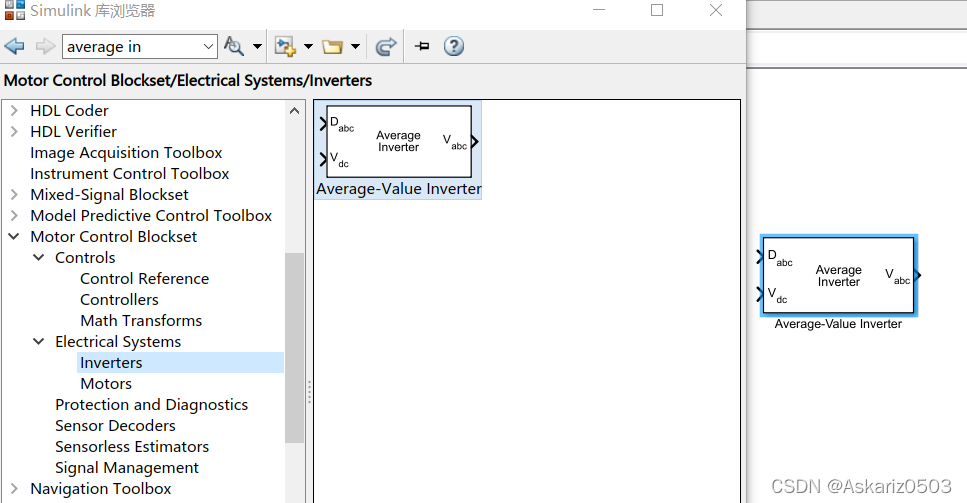Click the forward navigation arrow
This screenshot has width=967, height=503.
pyautogui.click(x=44, y=46)
